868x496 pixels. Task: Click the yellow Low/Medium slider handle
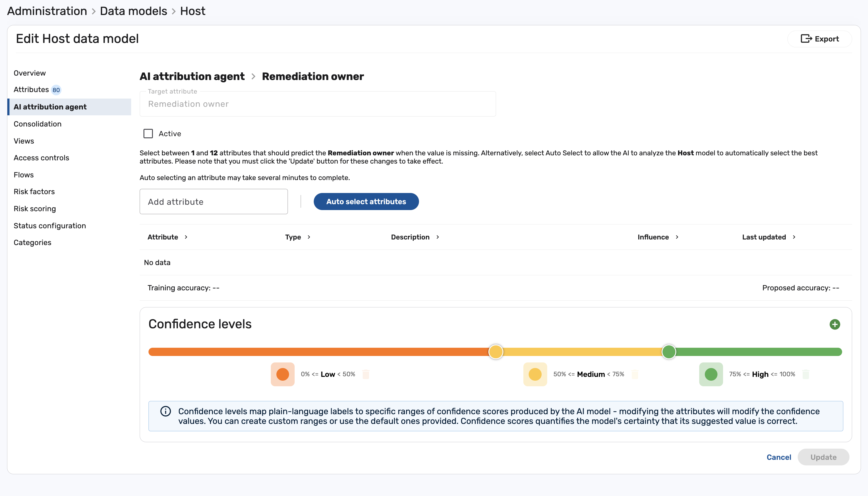[496, 352]
